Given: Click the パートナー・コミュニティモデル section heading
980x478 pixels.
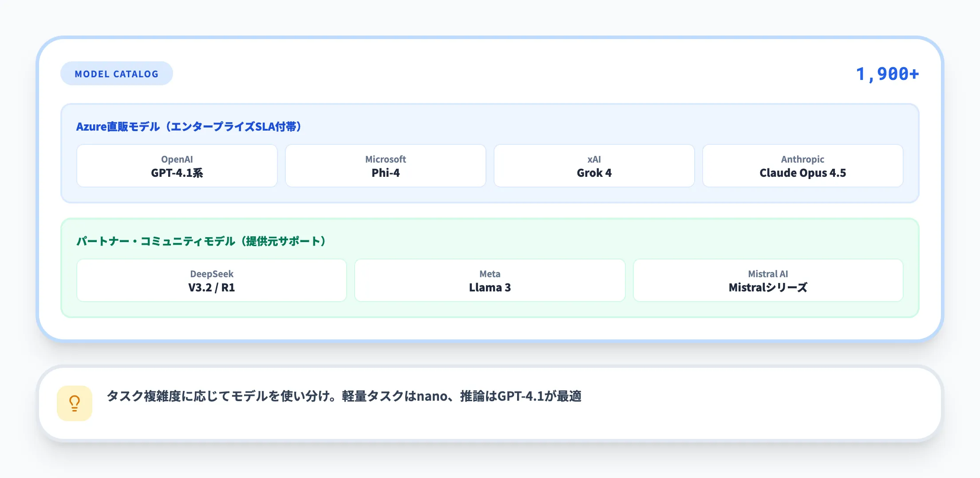Looking at the screenshot, I should [201, 241].
